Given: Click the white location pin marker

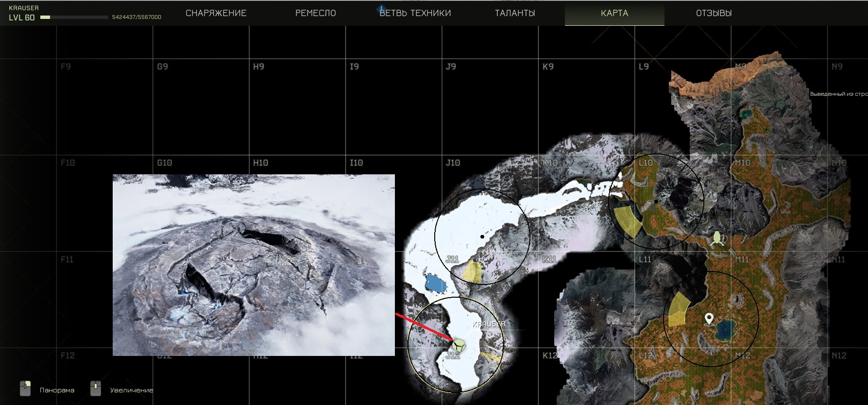Looking at the screenshot, I should point(709,319).
